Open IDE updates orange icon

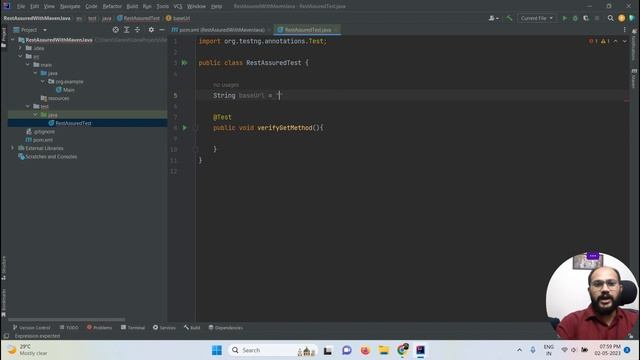coord(621,18)
